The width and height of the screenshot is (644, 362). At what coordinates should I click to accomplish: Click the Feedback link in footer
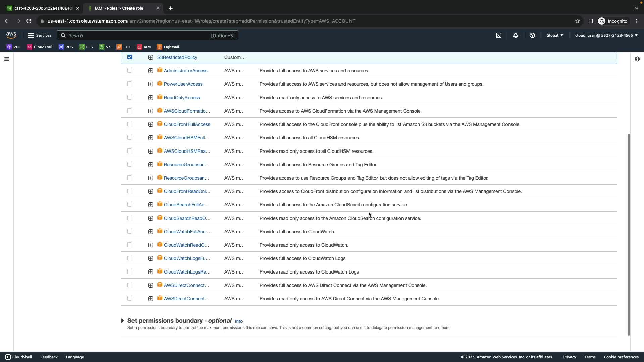coord(49,357)
